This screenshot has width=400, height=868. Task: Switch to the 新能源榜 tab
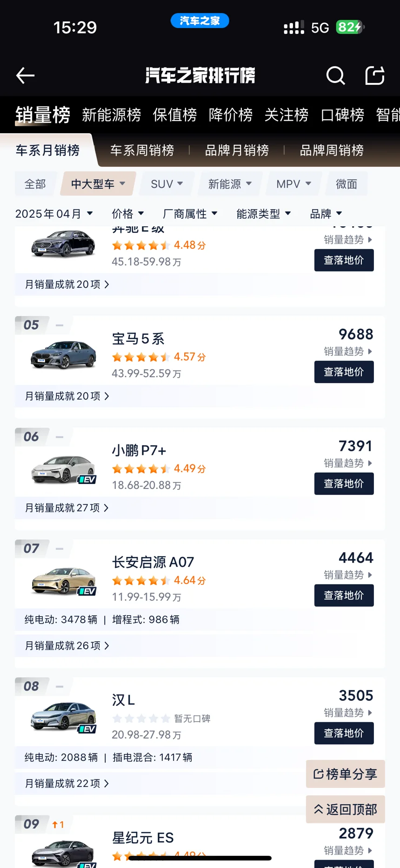tap(112, 115)
